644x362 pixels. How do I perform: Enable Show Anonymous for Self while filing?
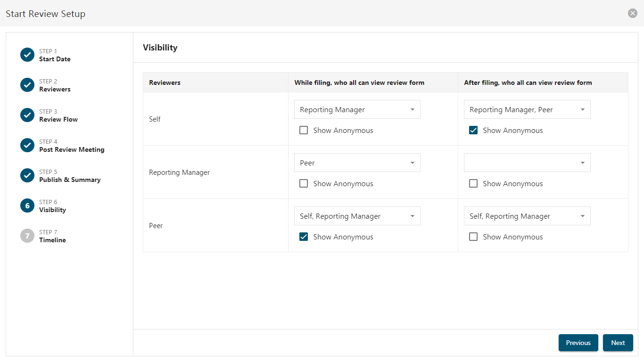tap(304, 131)
